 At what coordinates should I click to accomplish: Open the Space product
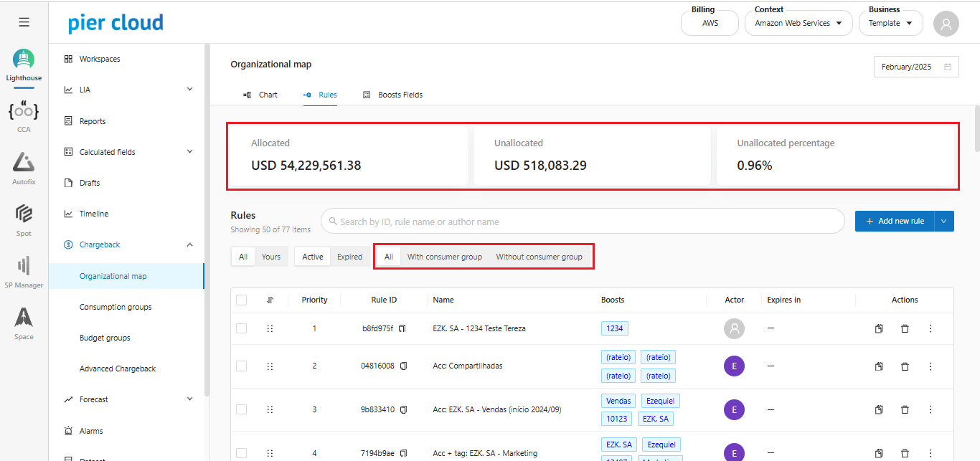[x=24, y=324]
